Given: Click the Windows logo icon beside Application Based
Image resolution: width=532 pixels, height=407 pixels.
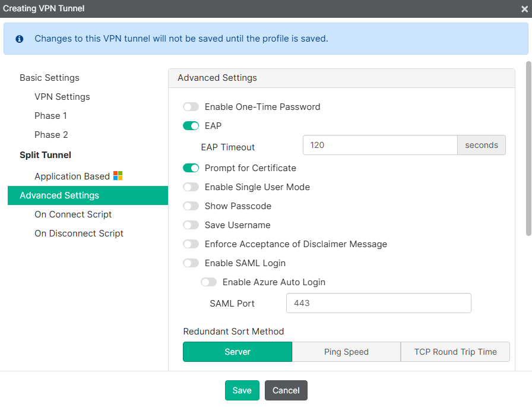Looking at the screenshot, I should coord(118,176).
